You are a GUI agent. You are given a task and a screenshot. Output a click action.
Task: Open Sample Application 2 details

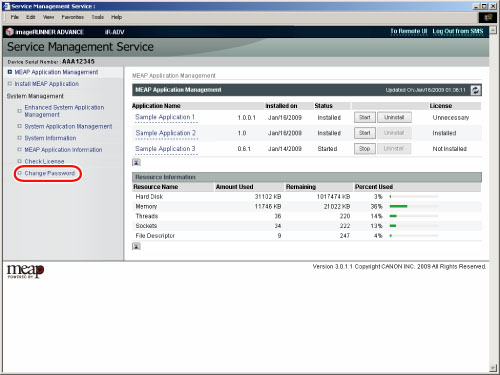(x=165, y=133)
